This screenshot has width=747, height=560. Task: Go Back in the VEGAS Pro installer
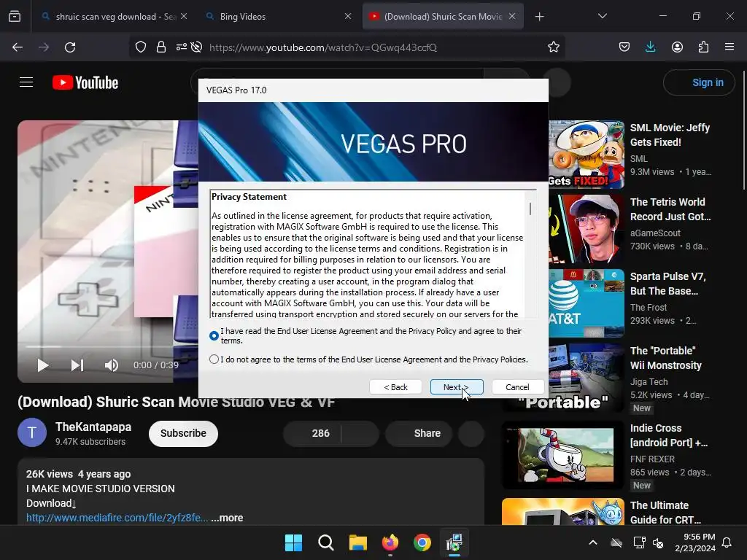tap(395, 387)
